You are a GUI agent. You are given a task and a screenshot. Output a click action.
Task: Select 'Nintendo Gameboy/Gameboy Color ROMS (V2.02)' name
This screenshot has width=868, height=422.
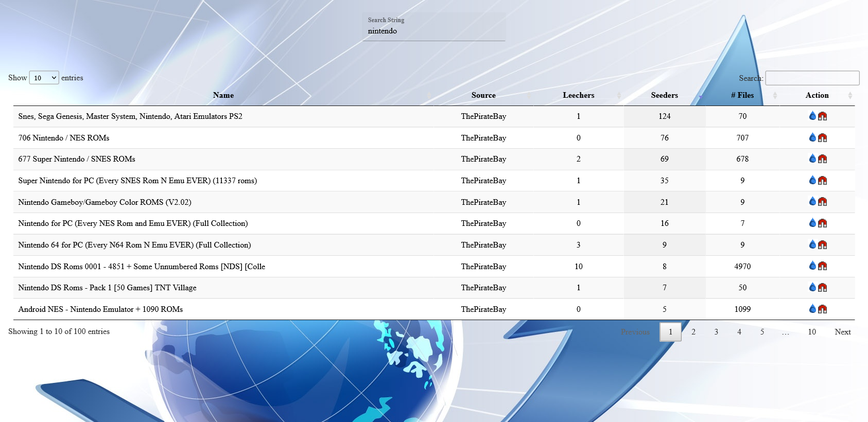(105, 202)
